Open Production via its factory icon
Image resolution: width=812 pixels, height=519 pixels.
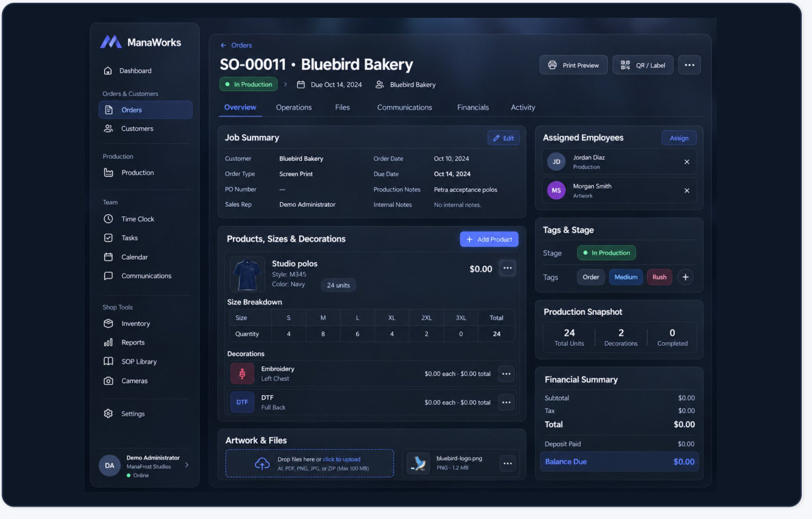point(108,173)
